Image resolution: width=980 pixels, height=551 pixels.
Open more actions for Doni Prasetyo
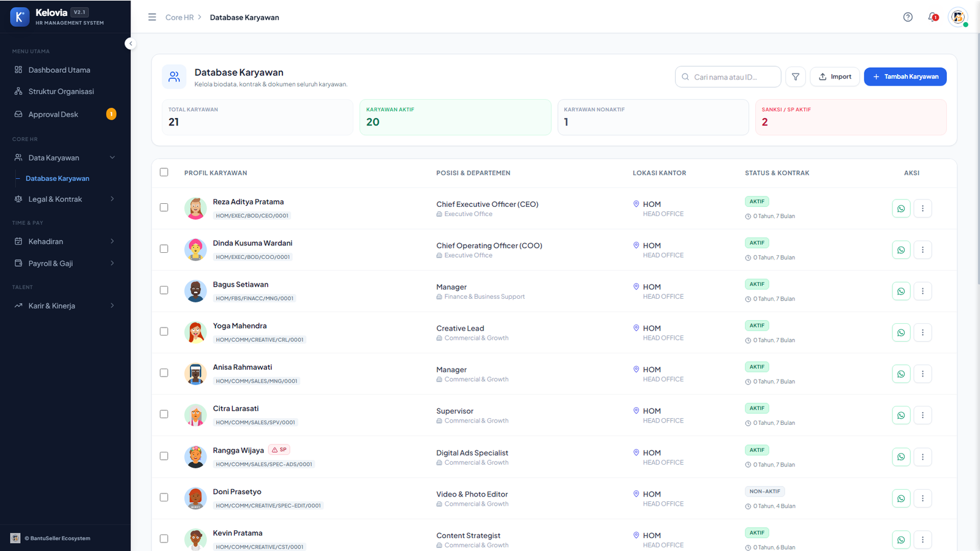[922, 498]
